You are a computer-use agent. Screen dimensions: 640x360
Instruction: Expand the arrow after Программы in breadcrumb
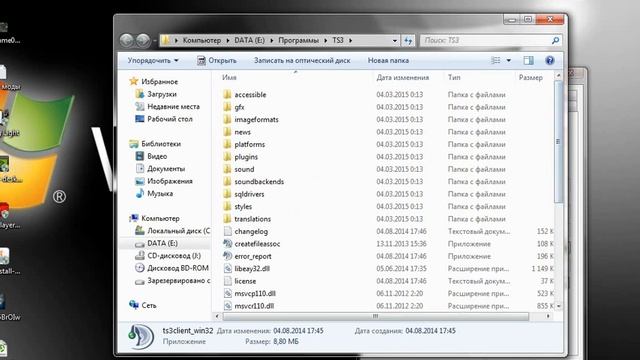326,40
